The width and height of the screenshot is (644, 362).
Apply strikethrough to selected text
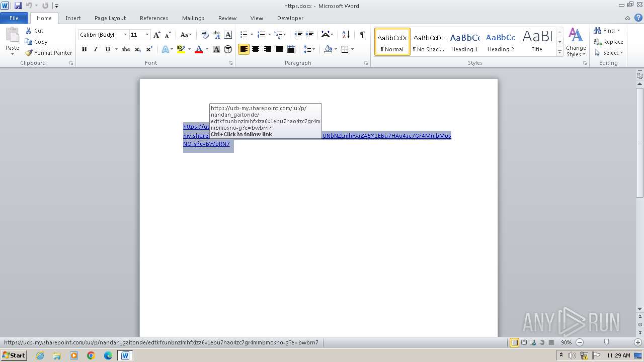(x=126, y=49)
